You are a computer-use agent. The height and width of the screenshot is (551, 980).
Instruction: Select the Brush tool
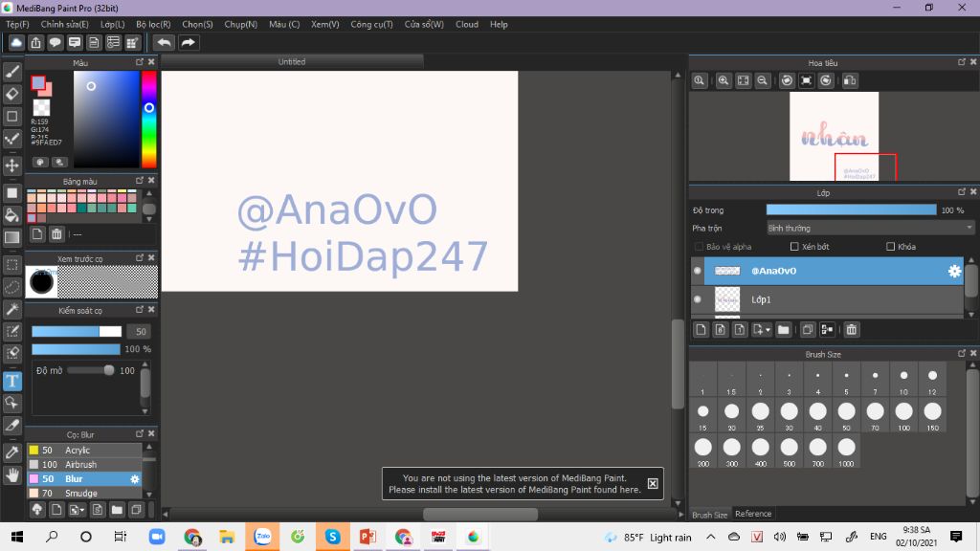[x=11, y=72]
